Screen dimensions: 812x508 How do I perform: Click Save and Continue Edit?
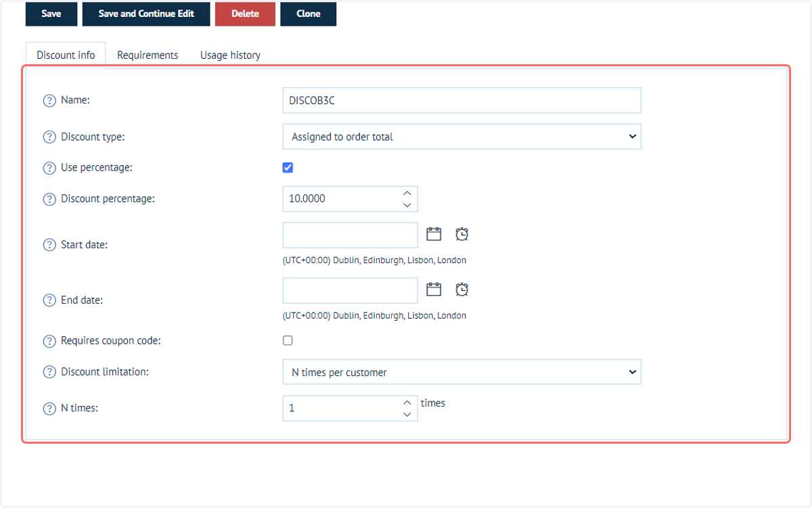146,14
